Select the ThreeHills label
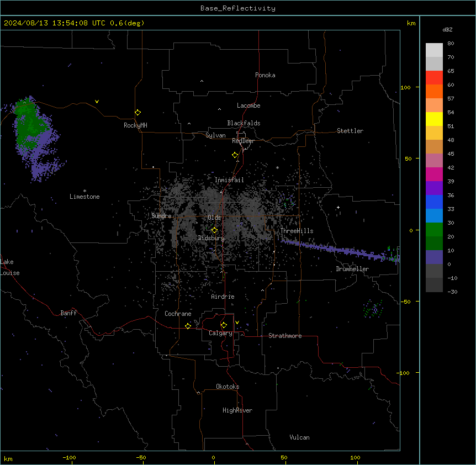 click(x=297, y=231)
